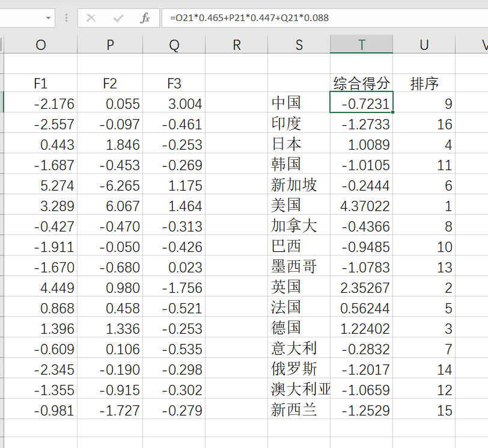Select column Q header

(174, 44)
